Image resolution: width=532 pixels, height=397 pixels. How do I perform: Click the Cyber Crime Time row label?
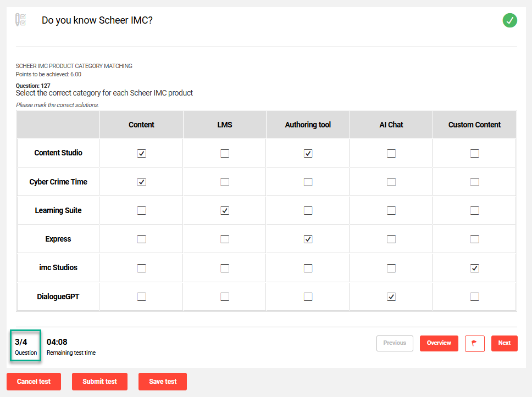(x=58, y=182)
